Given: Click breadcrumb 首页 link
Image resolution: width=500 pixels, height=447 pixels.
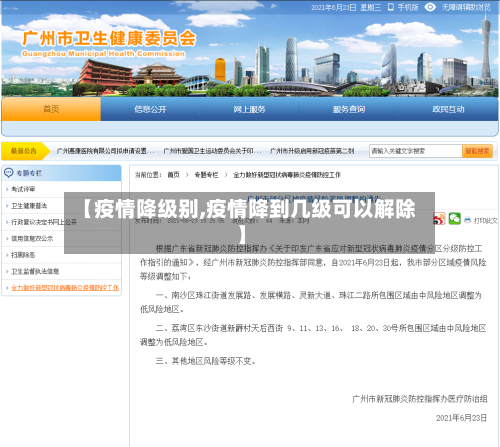Looking at the screenshot, I should coord(173,175).
